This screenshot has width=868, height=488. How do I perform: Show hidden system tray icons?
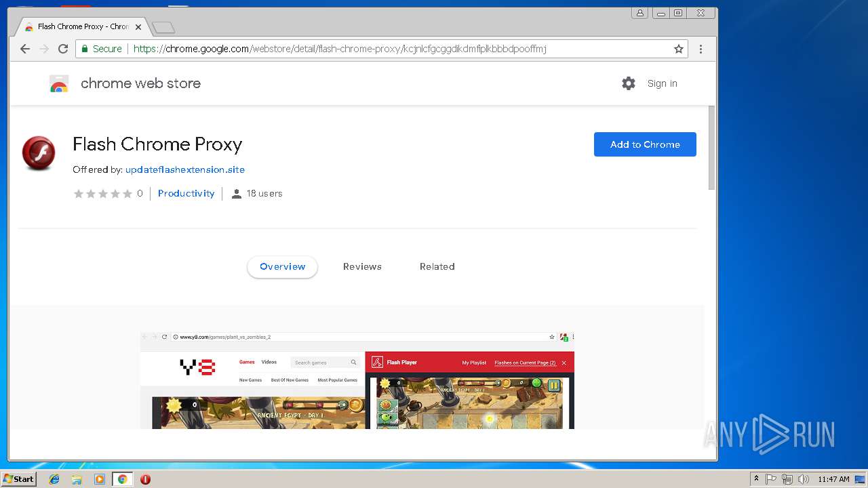756,479
